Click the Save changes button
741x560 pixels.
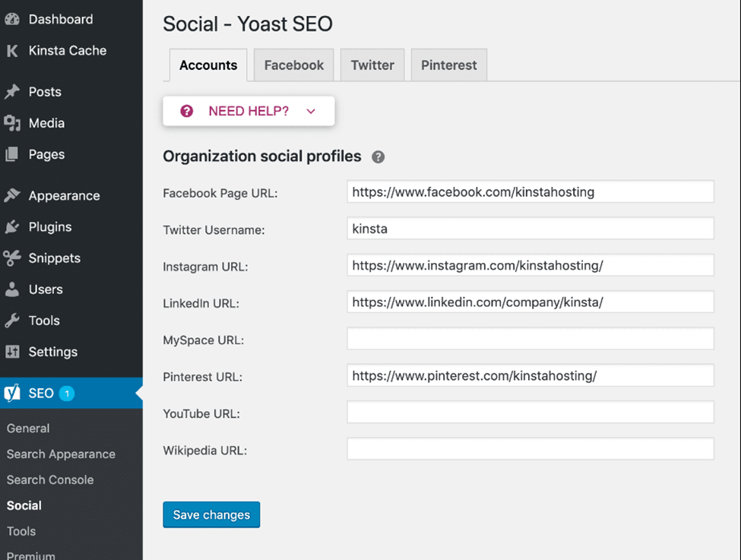tap(211, 514)
